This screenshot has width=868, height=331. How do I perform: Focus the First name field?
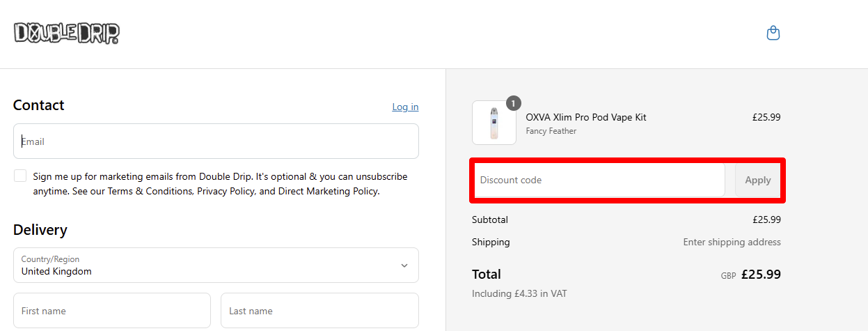coord(112,311)
